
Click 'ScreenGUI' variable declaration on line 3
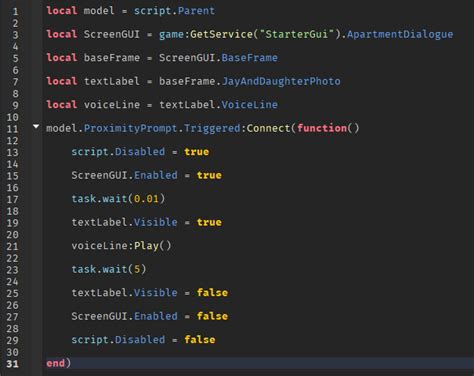(x=112, y=34)
